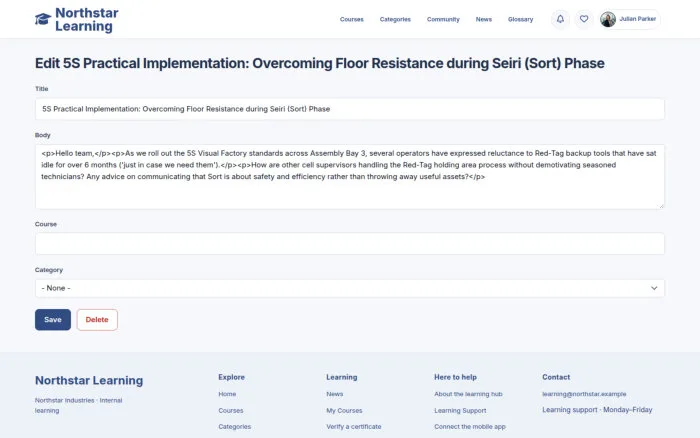
Task: Click Julian Parker's avatar photo
Action: [x=608, y=19]
